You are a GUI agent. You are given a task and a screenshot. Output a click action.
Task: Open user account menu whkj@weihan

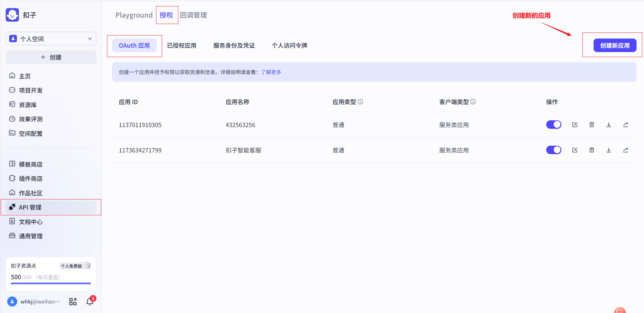34,302
